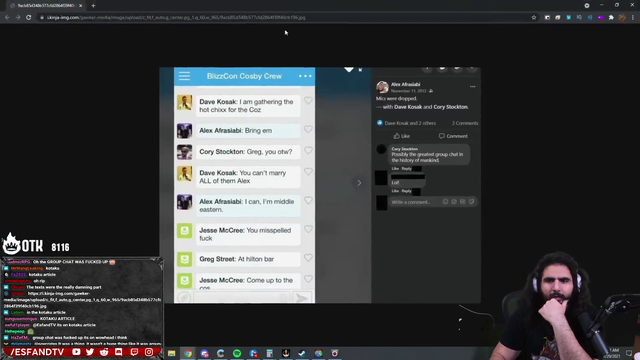Reload the page with the refresh icon
640x360 pixels.
pos(29,18)
